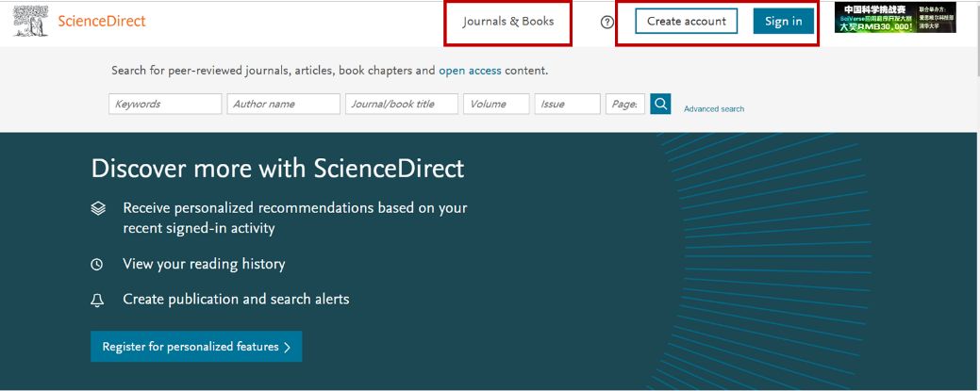The image size is (980, 391).
Task: Click the clock reading history icon
Action: click(x=96, y=265)
